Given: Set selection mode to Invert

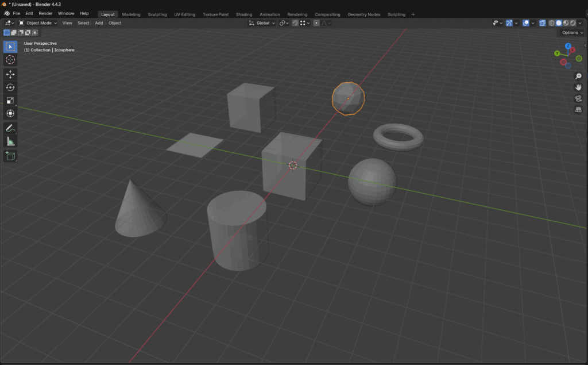Looking at the screenshot, I should point(28,33).
